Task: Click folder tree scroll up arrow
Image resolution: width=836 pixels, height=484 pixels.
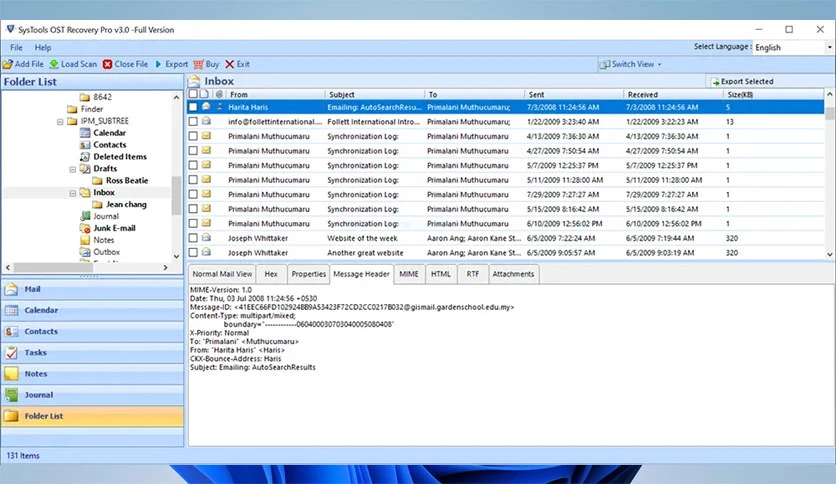Action: (176, 98)
